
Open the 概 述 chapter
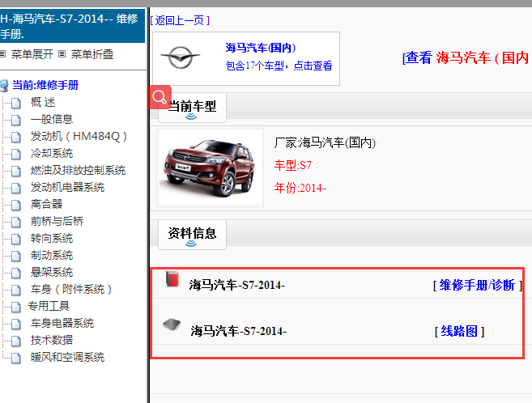pyautogui.click(x=43, y=102)
